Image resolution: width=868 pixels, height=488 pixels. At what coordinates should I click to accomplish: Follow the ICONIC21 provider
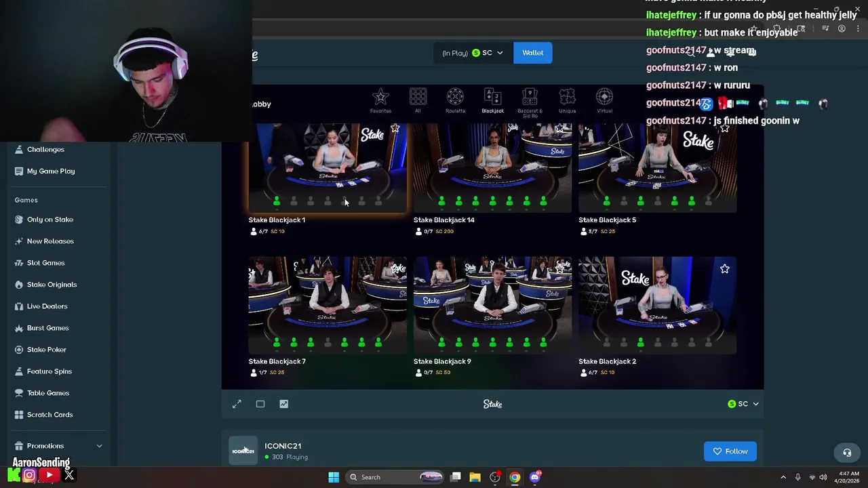[x=730, y=451]
